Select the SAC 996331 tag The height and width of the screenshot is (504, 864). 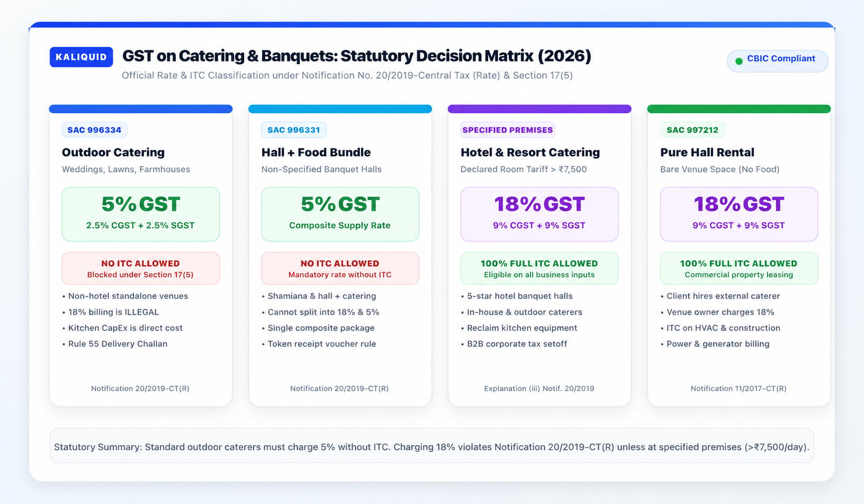tap(294, 130)
